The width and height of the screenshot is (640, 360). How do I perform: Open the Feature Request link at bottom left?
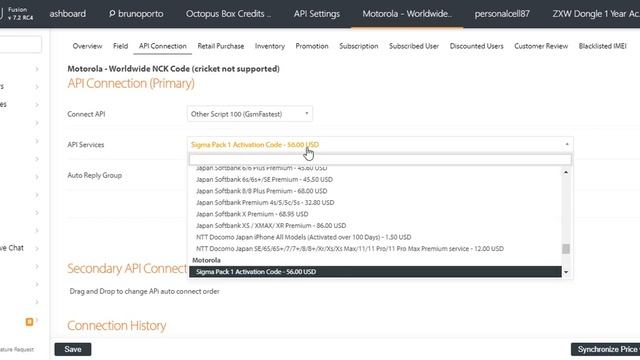(17, 349)
